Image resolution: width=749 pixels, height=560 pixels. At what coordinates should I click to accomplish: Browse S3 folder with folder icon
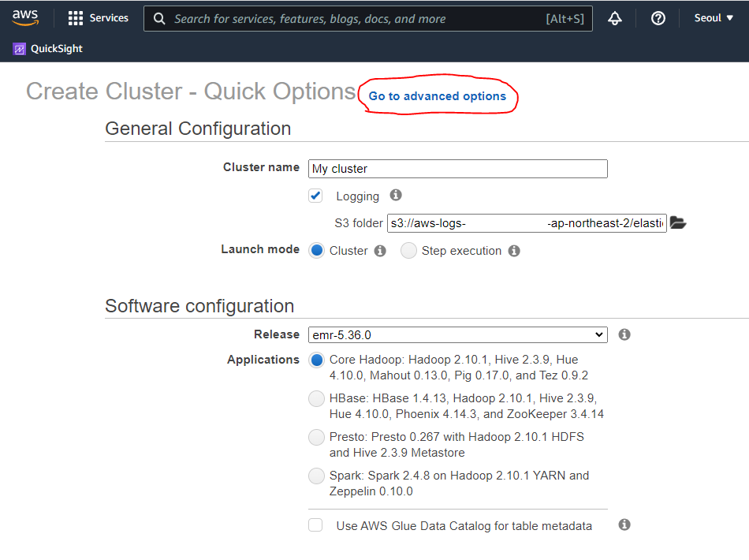678,222
